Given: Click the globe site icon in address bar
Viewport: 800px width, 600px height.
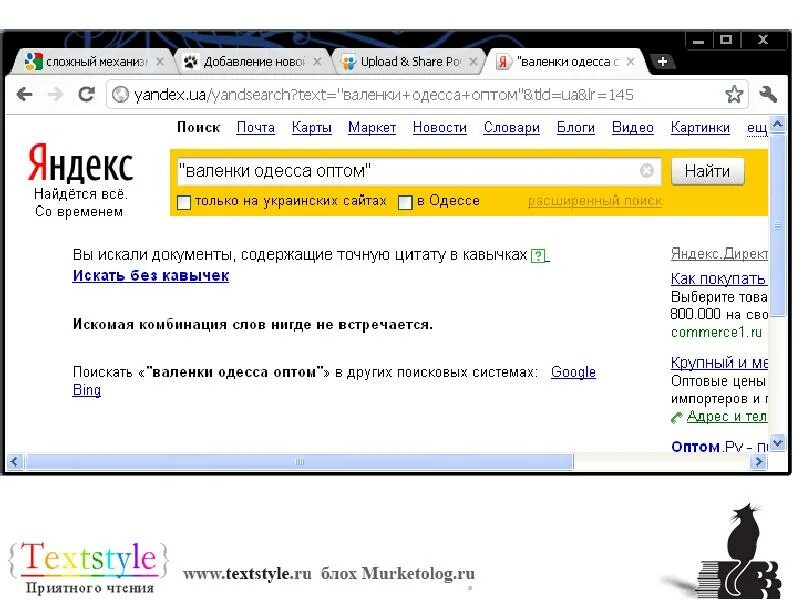Looking at the screenshot, I should pyautogui.click(x=120, y=94).
